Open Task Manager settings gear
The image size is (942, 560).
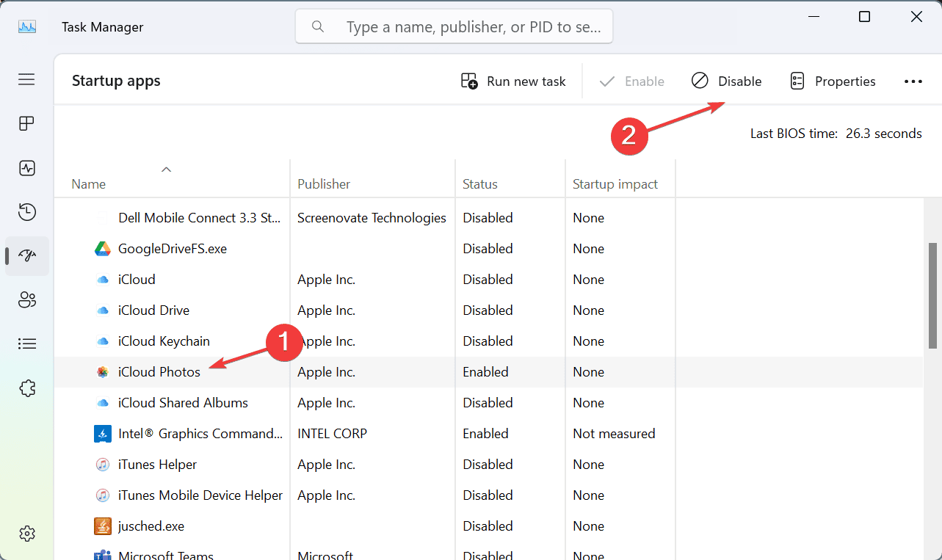26,534
